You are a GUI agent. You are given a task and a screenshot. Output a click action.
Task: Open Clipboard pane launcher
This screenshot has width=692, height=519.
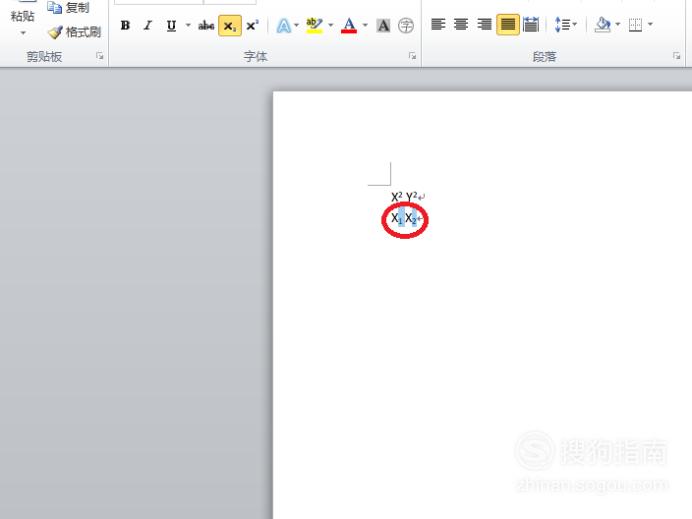[x=100, y=56]
